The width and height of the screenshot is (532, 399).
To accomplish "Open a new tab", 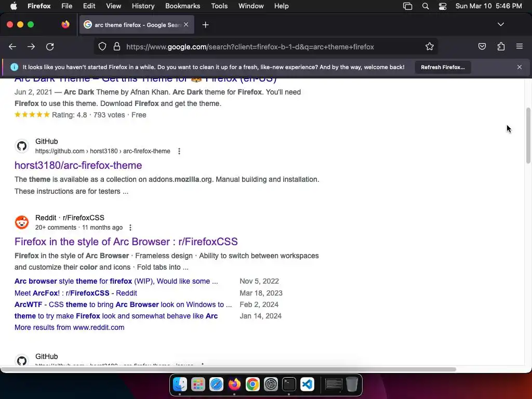I will click(x=205, y=25).
